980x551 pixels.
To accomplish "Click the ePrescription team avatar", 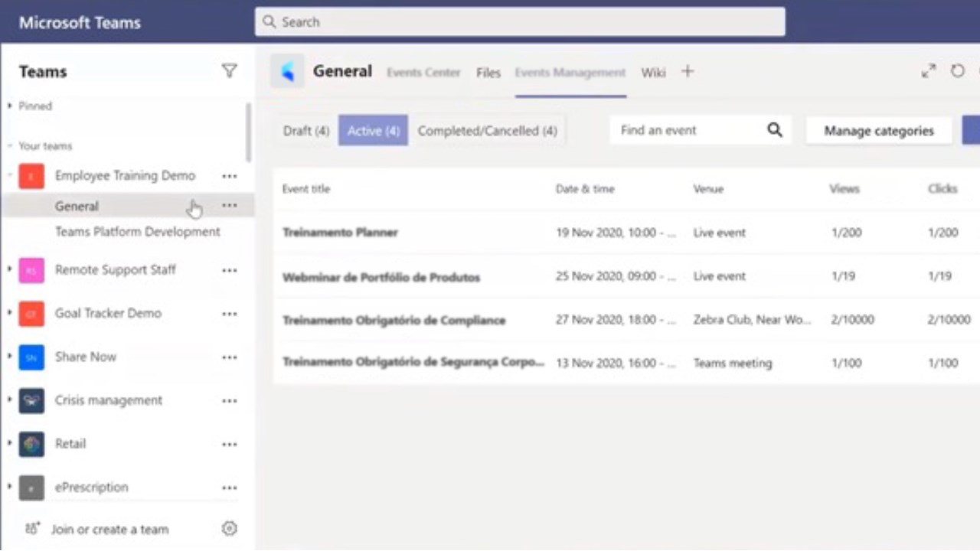I will click(x=31, y=488).
